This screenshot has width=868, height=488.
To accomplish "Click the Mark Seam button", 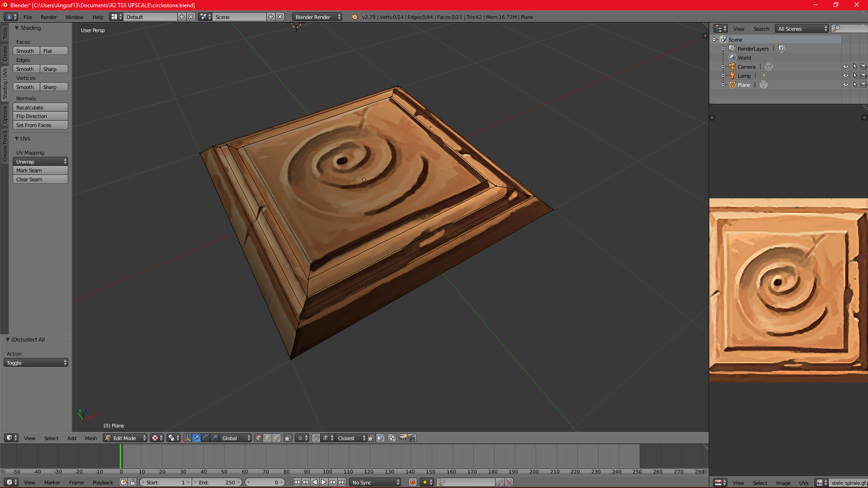I will (x=40, y=170).
